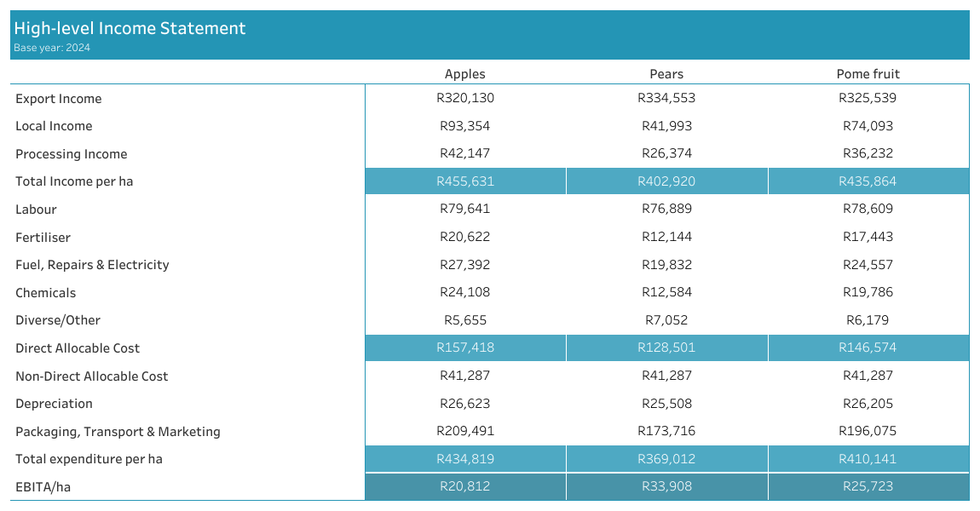Image resolution: width=980 pixels, height=511 pixels.
Task: Select the Base year: 2024 subtitle
Action: [52, 48]
